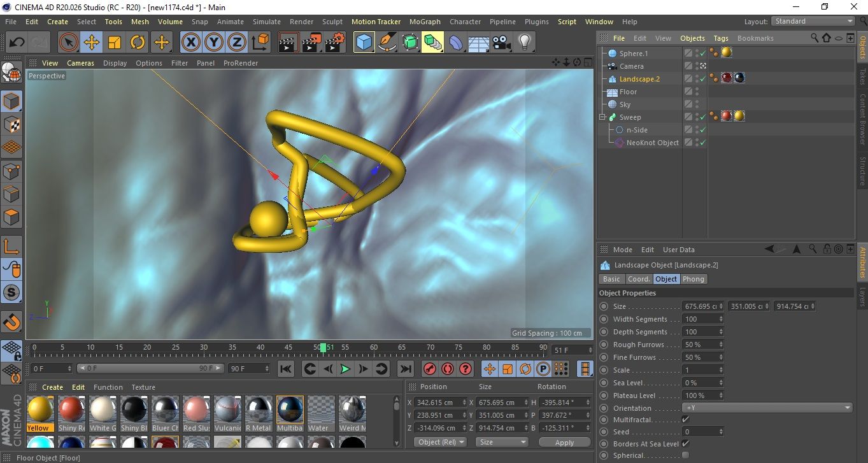The width and height of the screenshot is (868, 463).
Task: Open the Cameras viewport menu
Action: [81, 63]
